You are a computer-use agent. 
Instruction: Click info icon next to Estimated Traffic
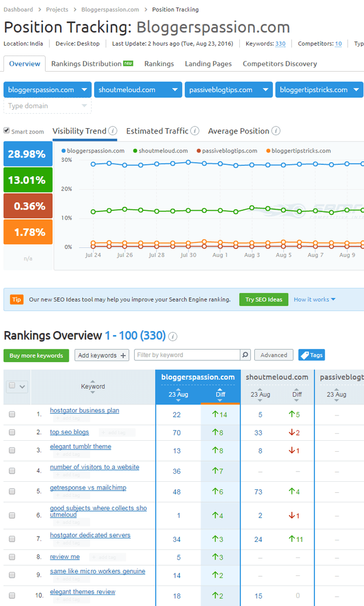coord(195,131)
